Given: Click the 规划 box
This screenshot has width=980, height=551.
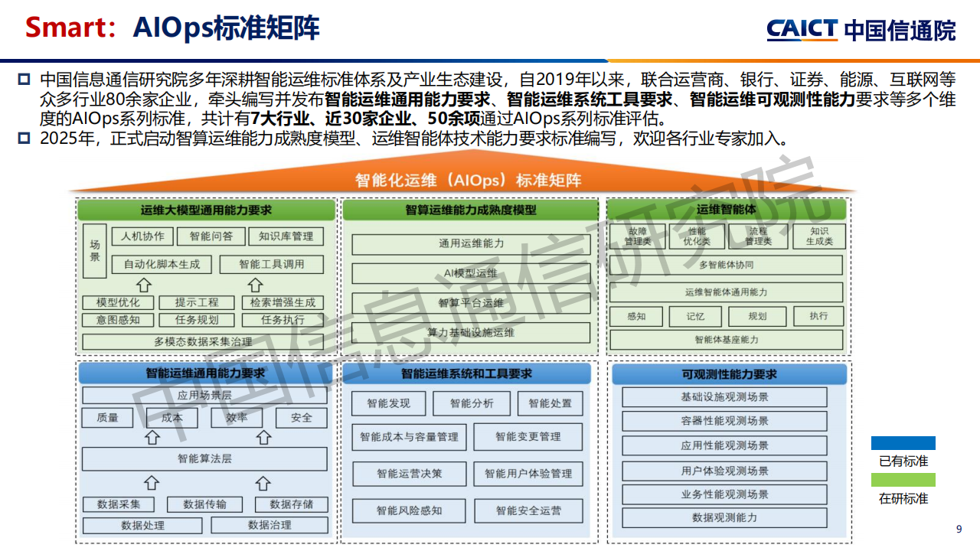Looking at the screenshot, I should 757,316.
